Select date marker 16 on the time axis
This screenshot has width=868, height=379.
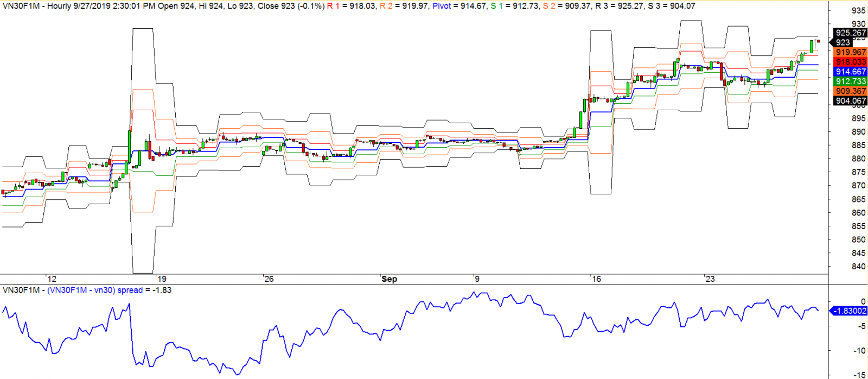point(596,279)
